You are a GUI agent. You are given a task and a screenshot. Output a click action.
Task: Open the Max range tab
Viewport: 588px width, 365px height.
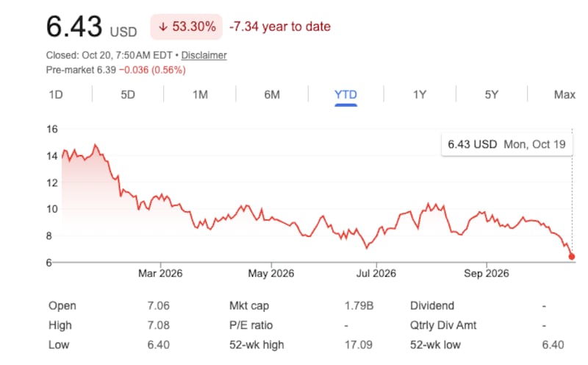point(564,95)
